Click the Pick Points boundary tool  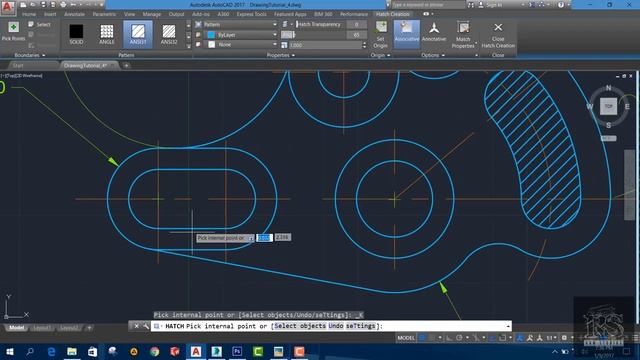tap(13, 31)
